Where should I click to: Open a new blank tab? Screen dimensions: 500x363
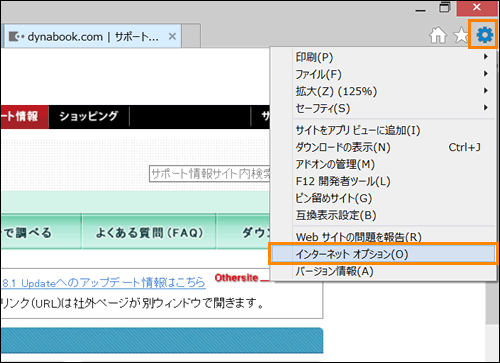pos(191,36)
